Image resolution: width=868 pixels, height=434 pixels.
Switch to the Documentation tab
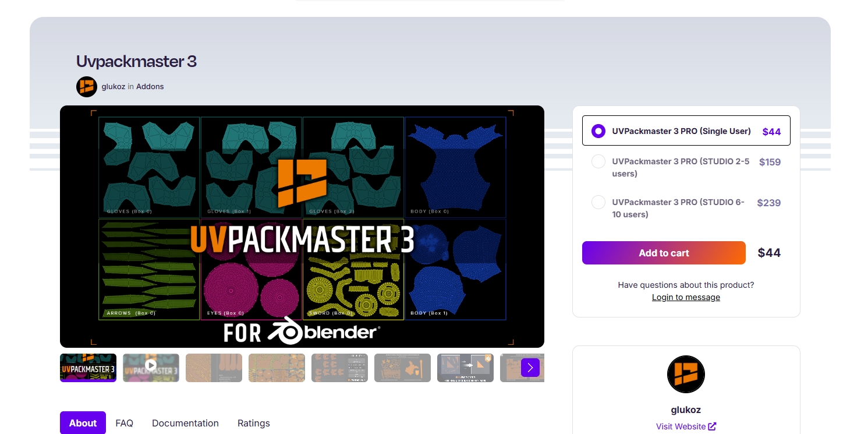pyautogui.click(x=185, y=423)
